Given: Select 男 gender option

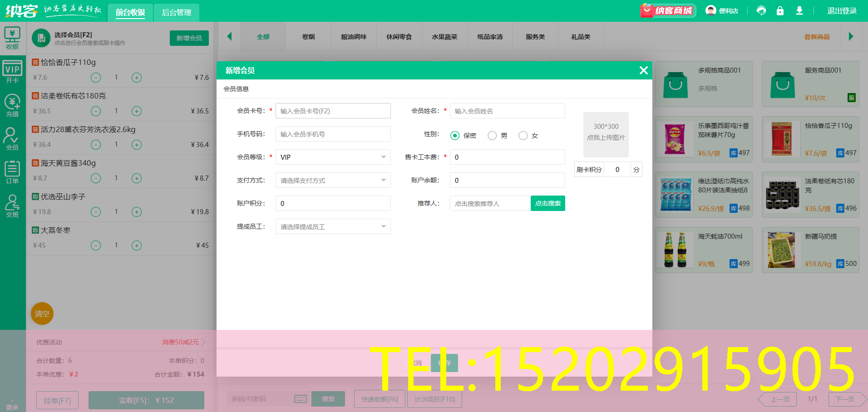Looking at the screenshot, I should coord(492,136).
